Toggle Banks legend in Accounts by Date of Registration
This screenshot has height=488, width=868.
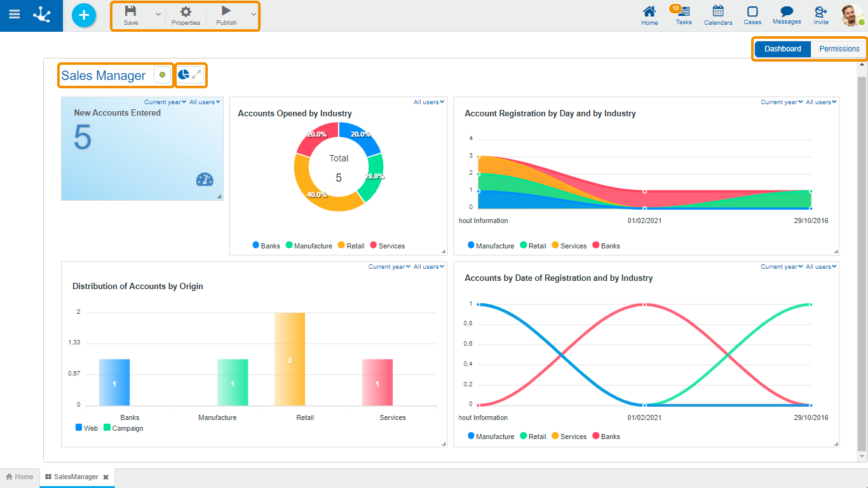[606, 436]
